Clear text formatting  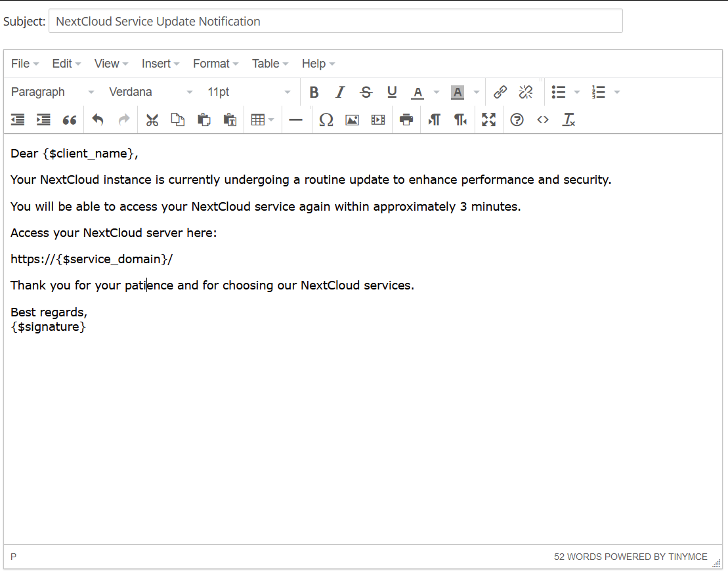(x=568, y=119)
